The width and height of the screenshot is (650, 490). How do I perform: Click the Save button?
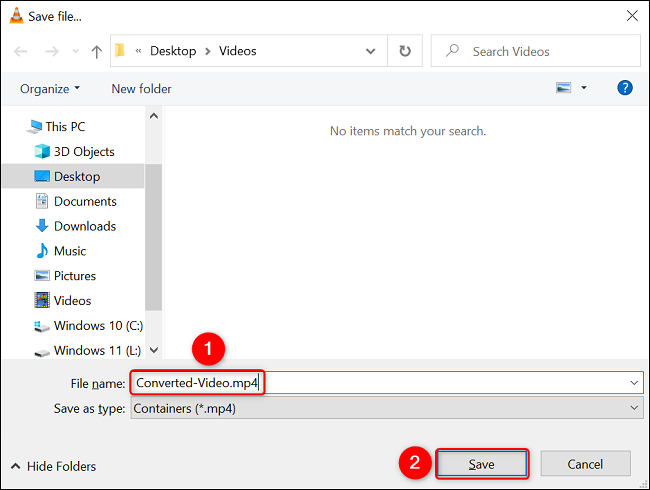(482, 464)
